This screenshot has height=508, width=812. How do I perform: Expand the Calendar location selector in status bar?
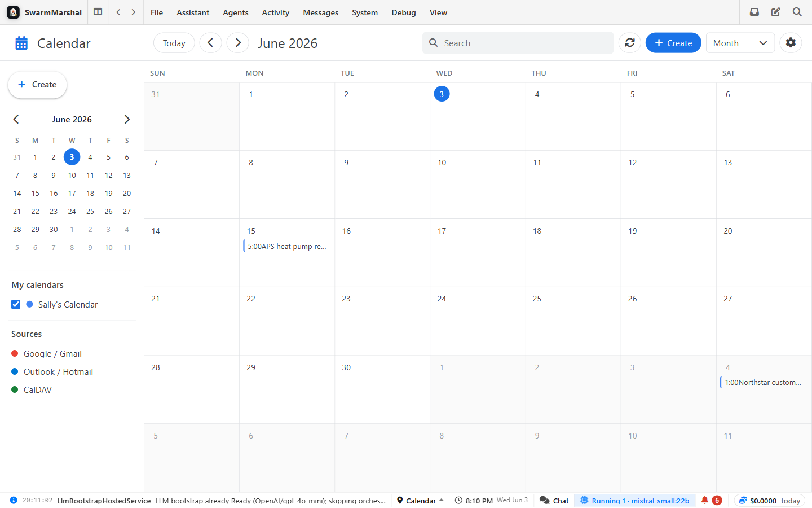[420, 500]
